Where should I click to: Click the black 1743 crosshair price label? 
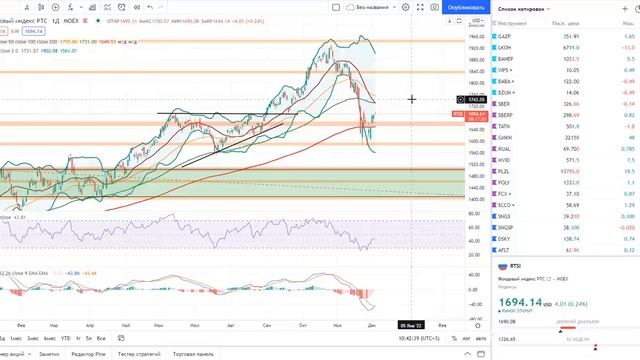[x=476, y=100]
